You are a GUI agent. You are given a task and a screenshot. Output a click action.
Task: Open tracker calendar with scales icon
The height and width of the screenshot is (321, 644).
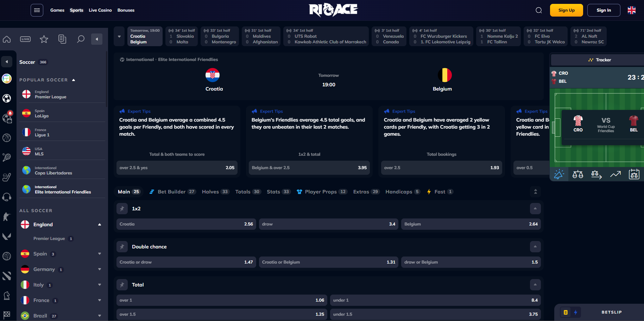click(x=634, y=174)
